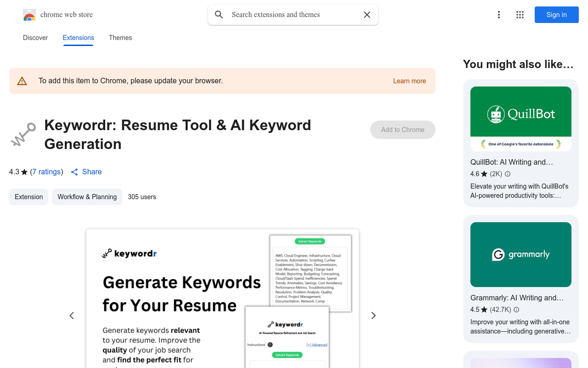The height and width of the screenshot is (368, 588).
Task: Select the Extensions tab
Action: click(79, 38)
